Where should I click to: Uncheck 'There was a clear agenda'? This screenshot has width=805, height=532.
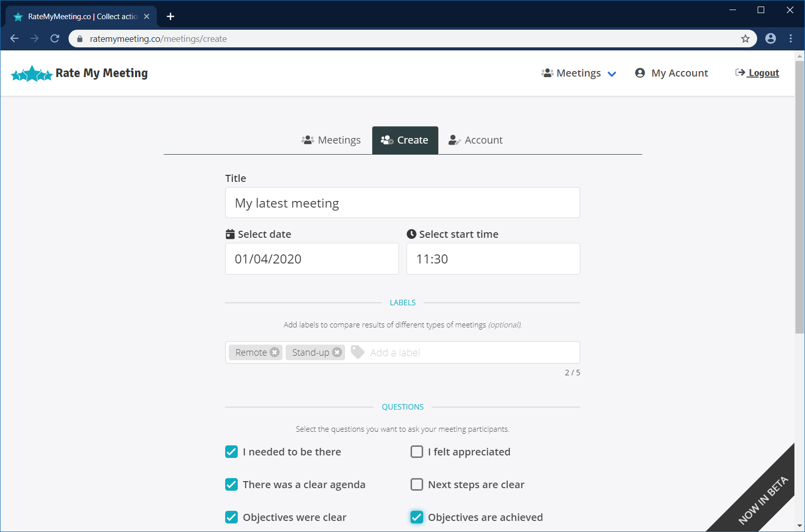click(231, 485)
